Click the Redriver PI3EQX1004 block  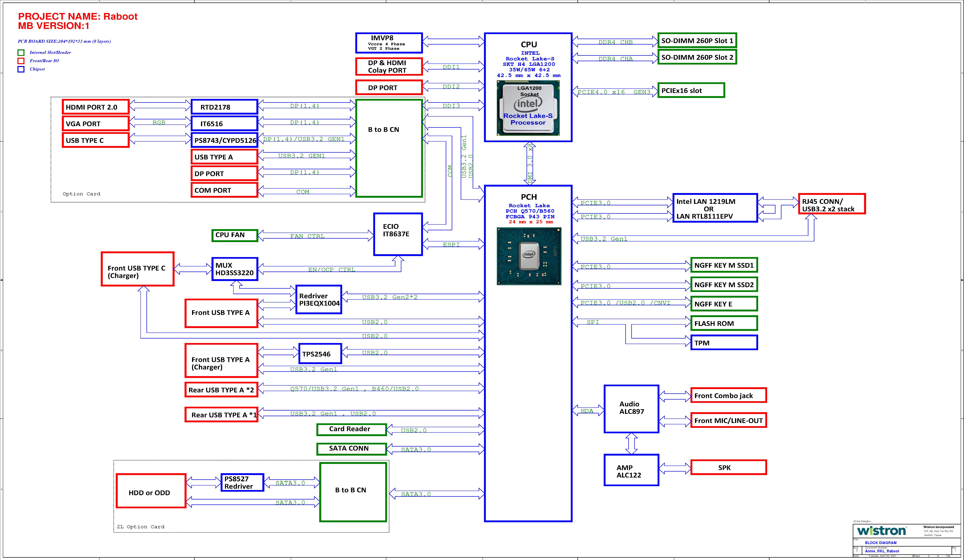point(319,299)
